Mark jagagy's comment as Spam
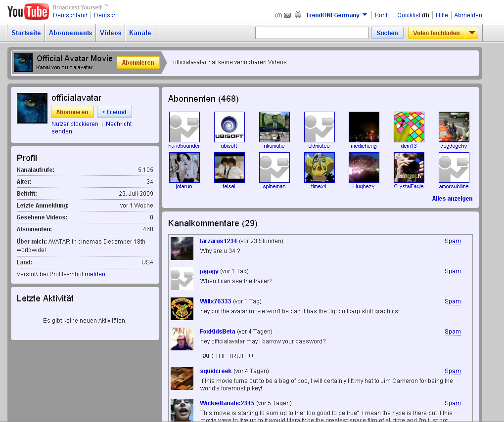504x422 pixels. (x=453, y=271)
